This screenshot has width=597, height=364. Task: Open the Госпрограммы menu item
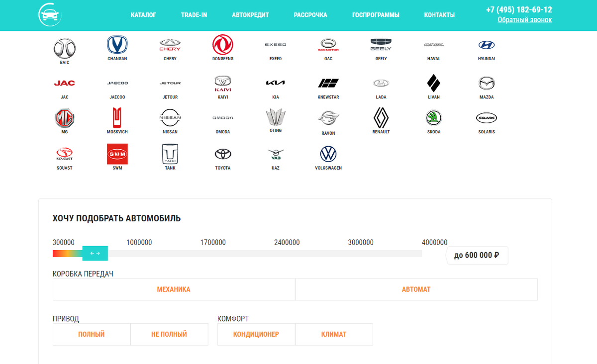[376, 15]
